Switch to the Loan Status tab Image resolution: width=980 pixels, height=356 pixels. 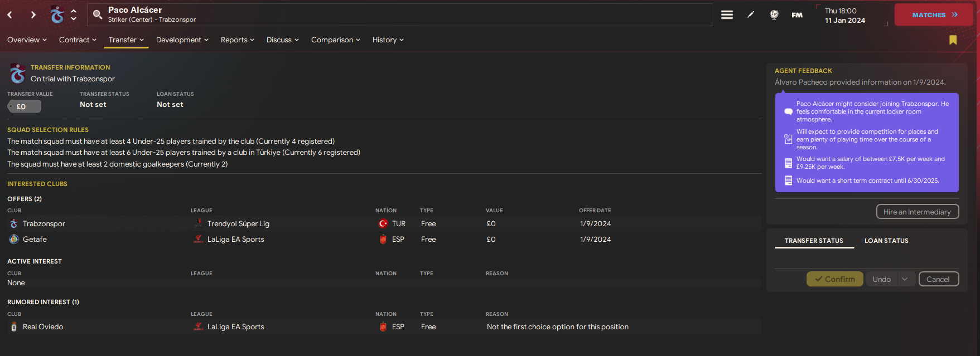[x=886, y=241]
